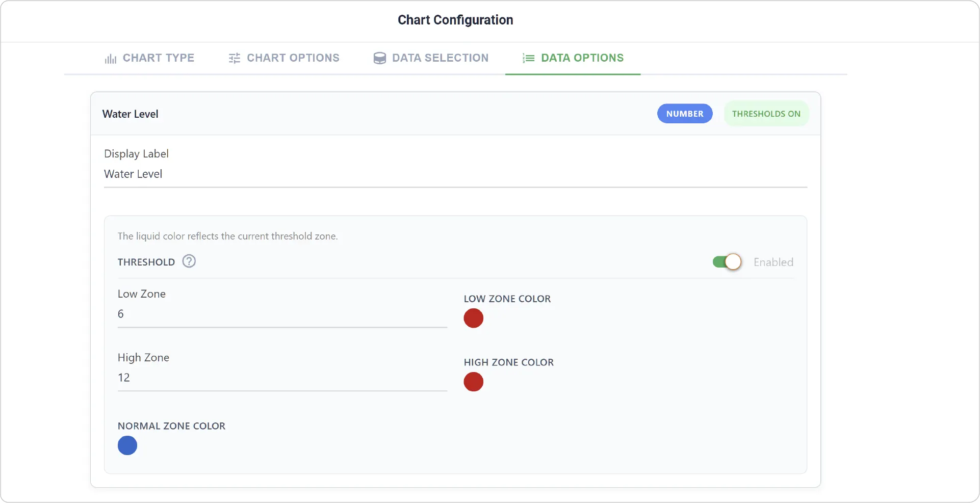Click the database icon beside Data Selection
Image resolution: width=980 pixels, height=503 pixels.
click(380, 58)
